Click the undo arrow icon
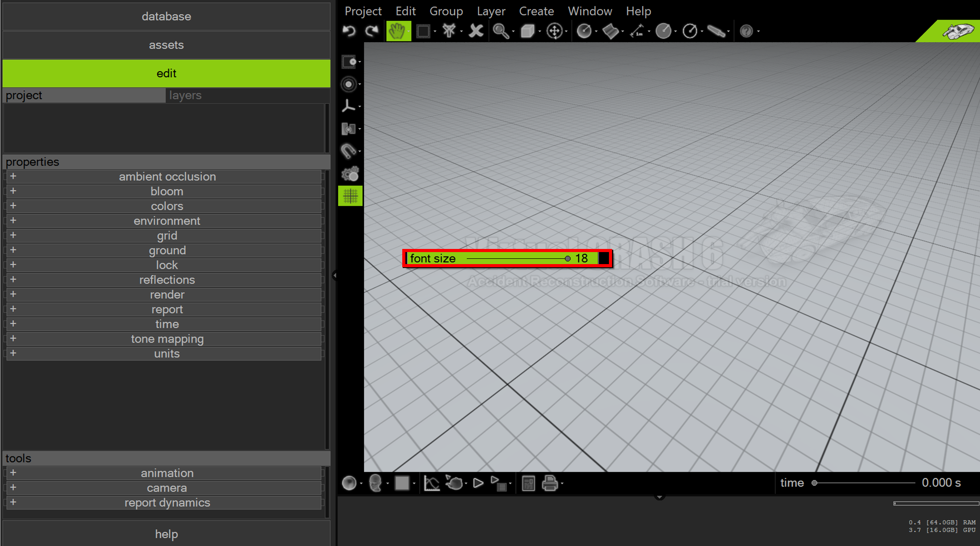Viewport: 980px width, 546px height. coord(349,31)
